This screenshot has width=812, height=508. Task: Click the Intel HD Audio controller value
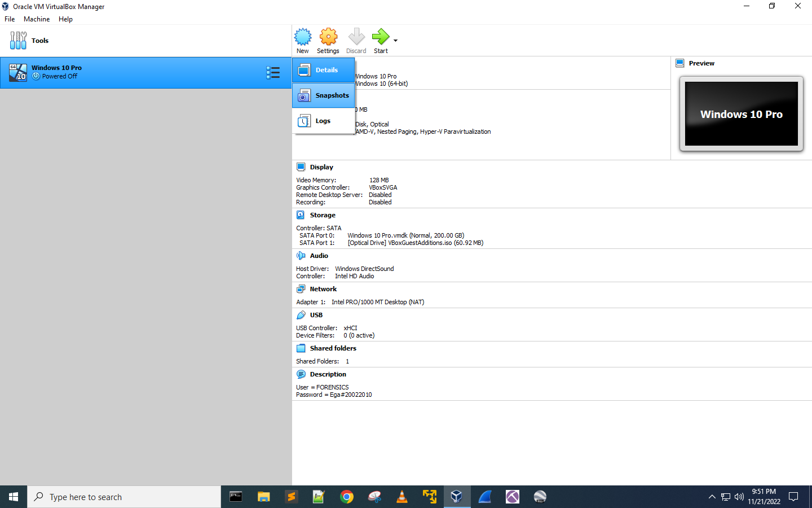pos(355,276)
